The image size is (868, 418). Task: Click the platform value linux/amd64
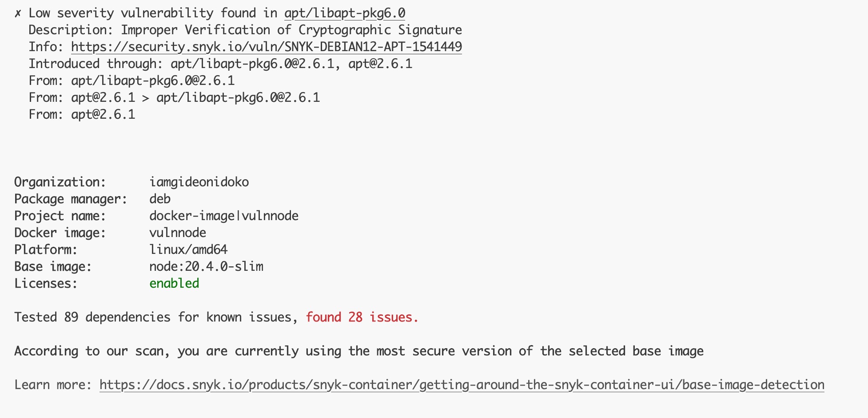(188, 249)
